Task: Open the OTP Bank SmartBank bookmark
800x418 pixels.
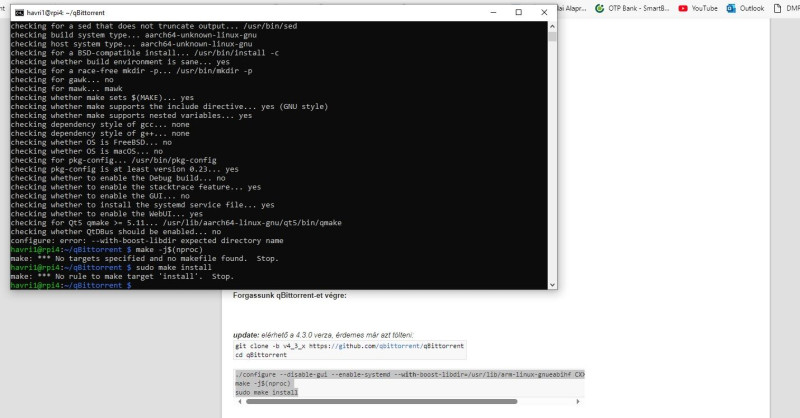Action: [x=632, y=8]
